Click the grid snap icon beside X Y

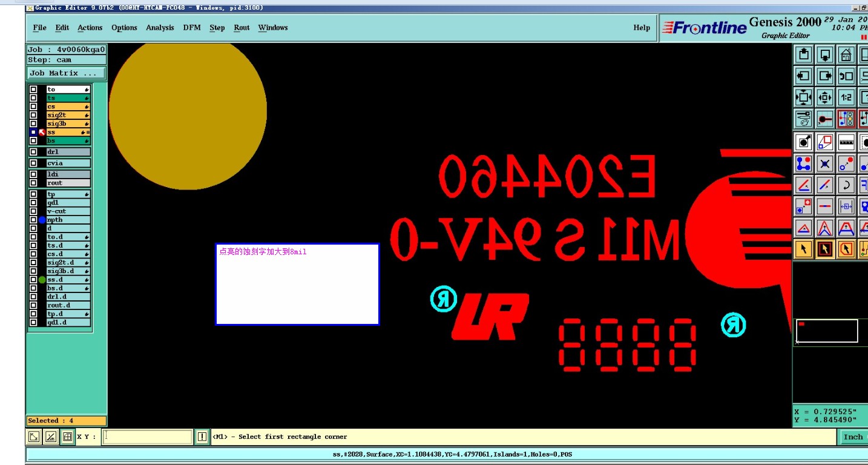pos(67,437)
